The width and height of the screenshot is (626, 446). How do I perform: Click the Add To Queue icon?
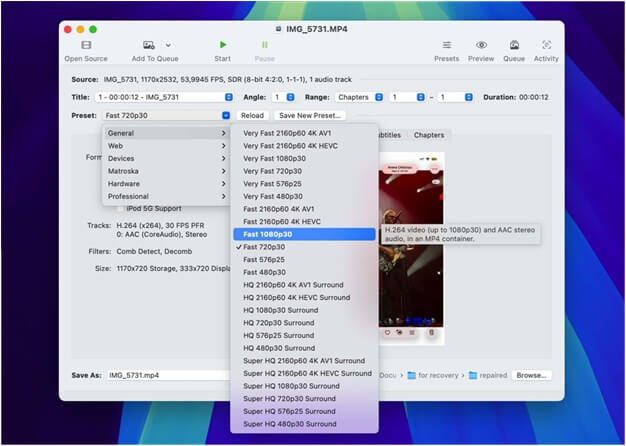click(x=149, y=45)
